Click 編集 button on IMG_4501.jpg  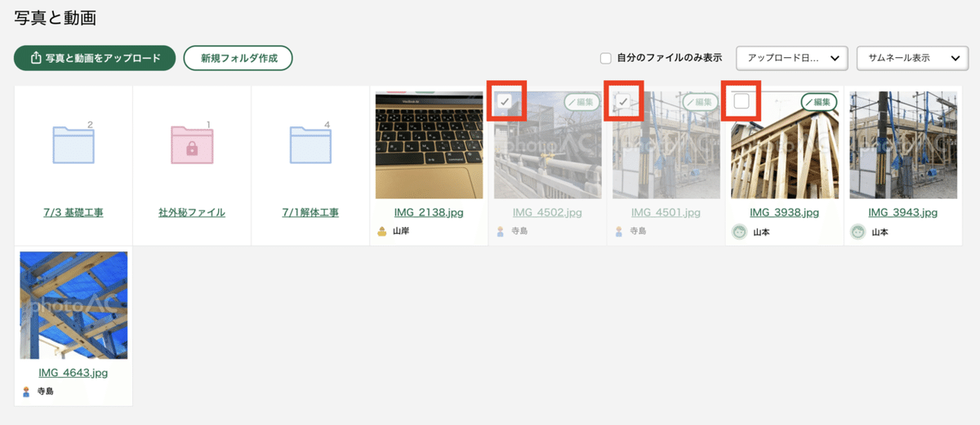[701, 102]
